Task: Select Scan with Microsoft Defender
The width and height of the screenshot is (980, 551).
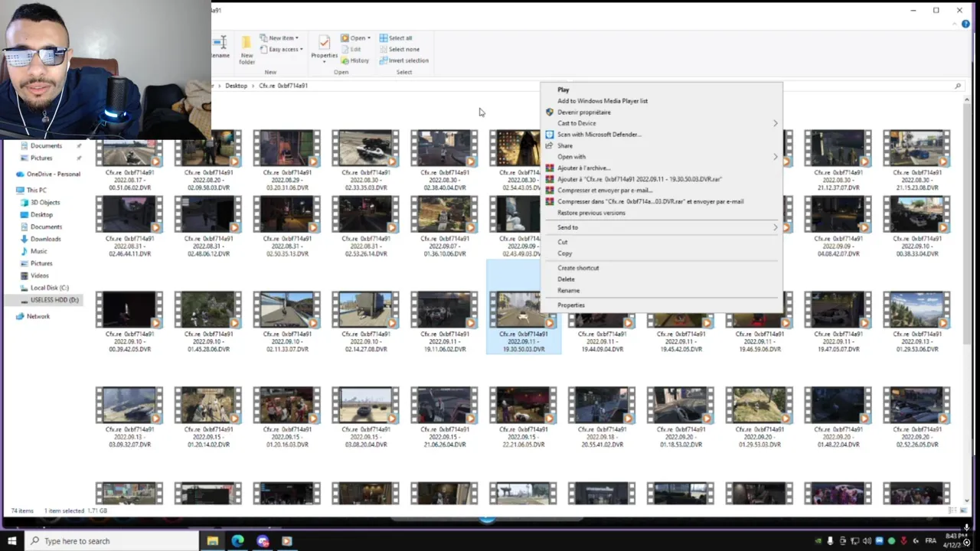Action: pos(661,135)
